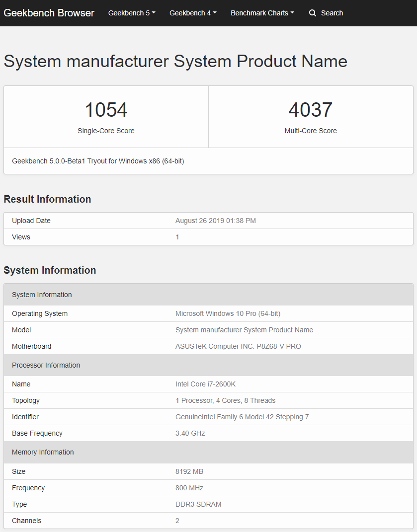
Task: Click the Result Information heading
Action: coord(47,199)
